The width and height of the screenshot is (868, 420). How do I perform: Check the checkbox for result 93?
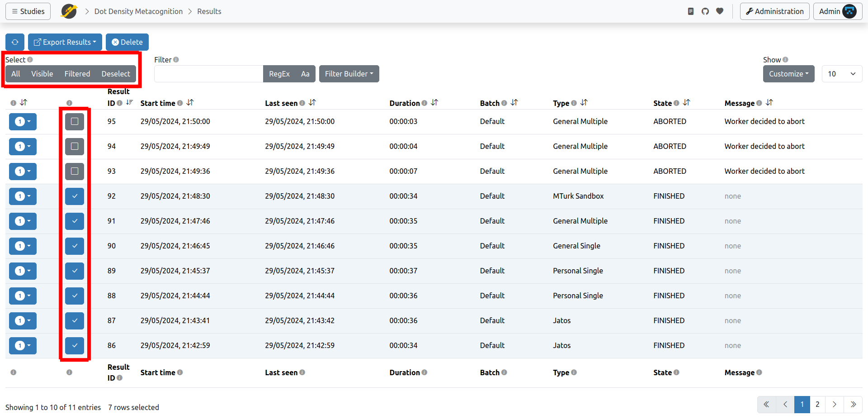tap(75, 171)
